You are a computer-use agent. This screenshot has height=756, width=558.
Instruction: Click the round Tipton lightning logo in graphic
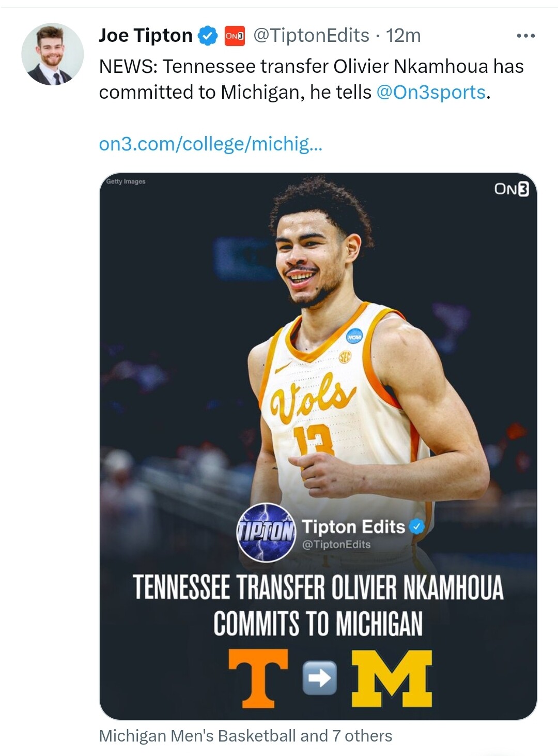click(266, 533)
